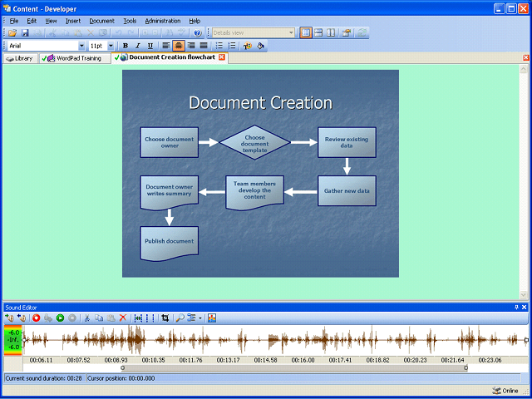This screenshot has width=532, height=399.
Task: Apply numbered list formatting
Action: [x=232, y=46]
